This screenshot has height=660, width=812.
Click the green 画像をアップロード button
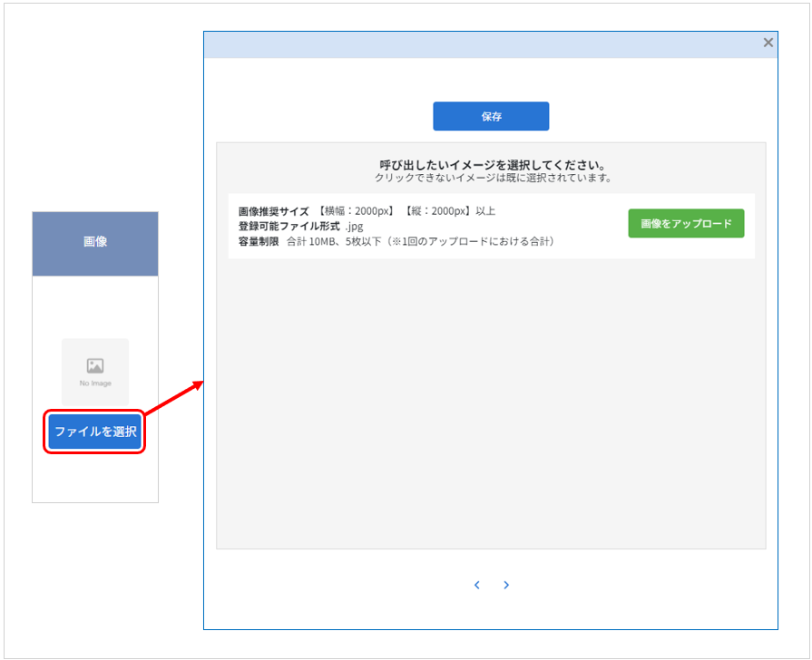click(x=686, y=223)
